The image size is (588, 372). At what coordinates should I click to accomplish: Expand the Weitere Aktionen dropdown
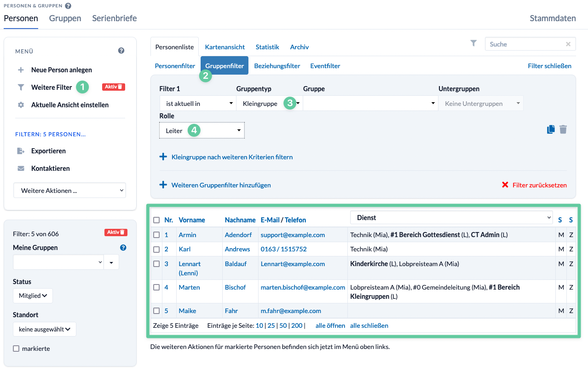[x=69, y=190]
